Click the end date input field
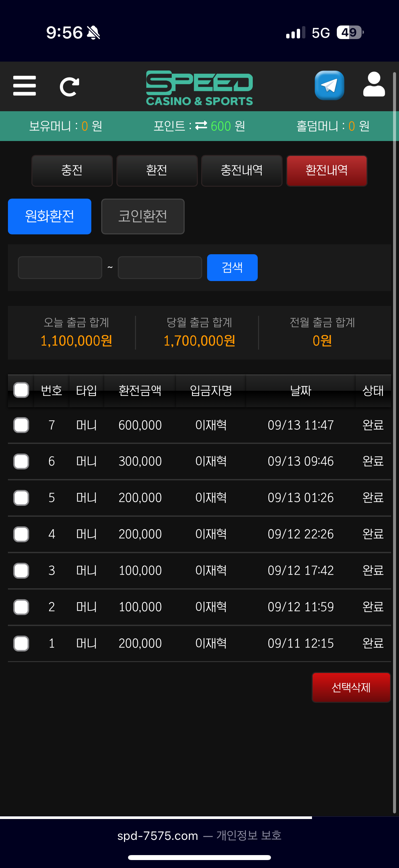399x868 pixels. point(159,267)
